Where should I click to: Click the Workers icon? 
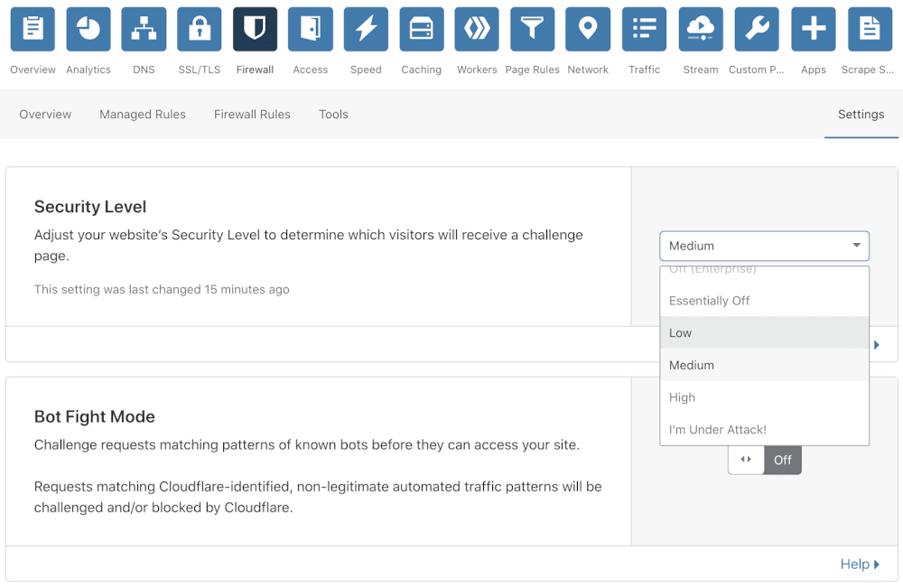pyautogui.click(x=477, y=30)
